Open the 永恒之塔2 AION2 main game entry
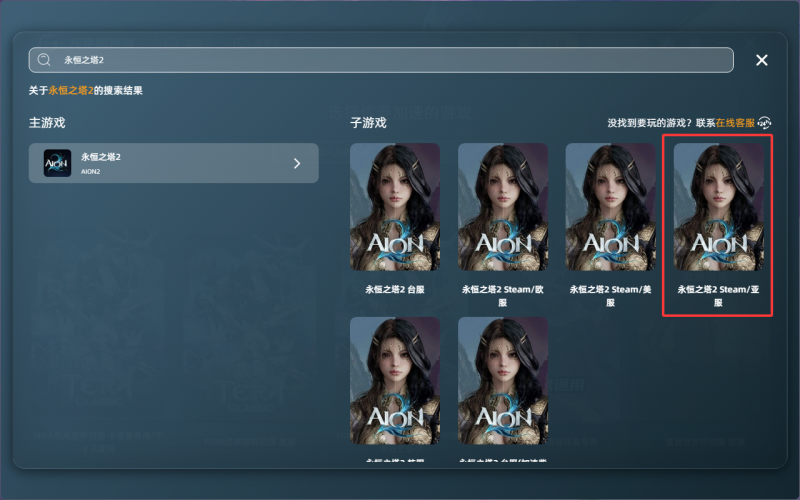Viewport: 800px width, 500px height. pos(173,163)
